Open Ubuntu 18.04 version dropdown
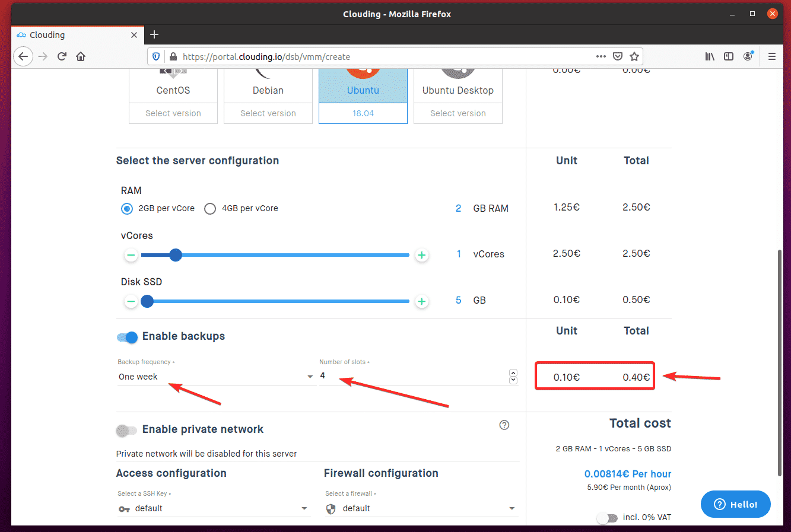This screenshot has width=791, height=532. 363,113
